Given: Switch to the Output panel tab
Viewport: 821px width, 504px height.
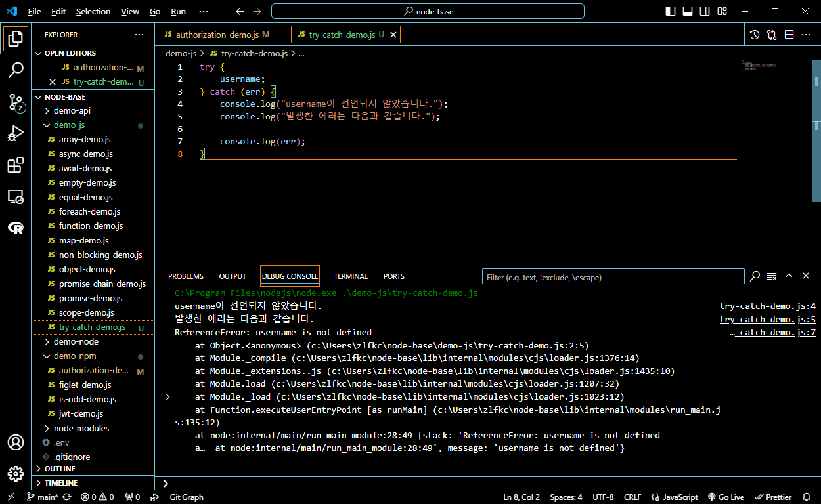Looking at the screenshot, I should (x=233, y=276).
